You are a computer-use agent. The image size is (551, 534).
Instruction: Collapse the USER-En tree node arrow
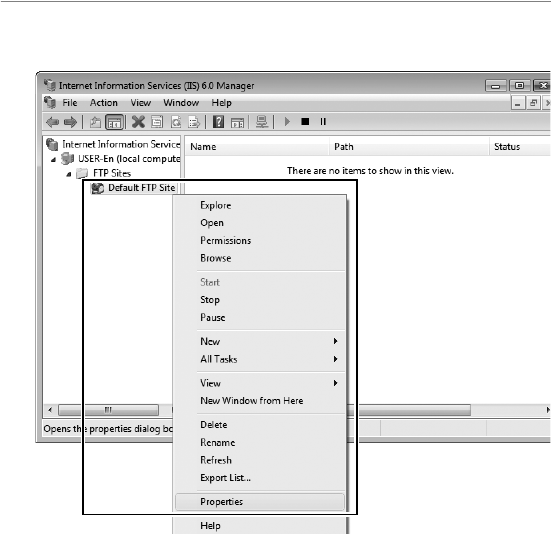[53, 159]
